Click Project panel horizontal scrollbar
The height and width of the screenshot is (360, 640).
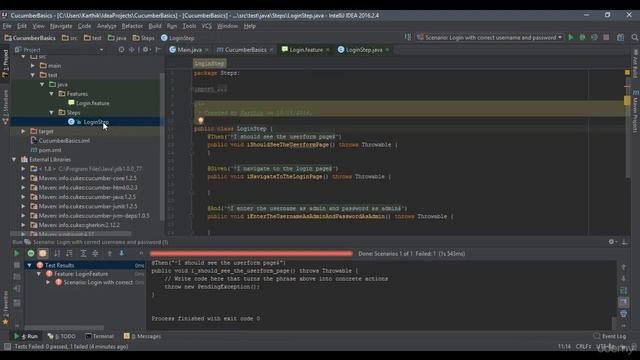click(71, 234)
